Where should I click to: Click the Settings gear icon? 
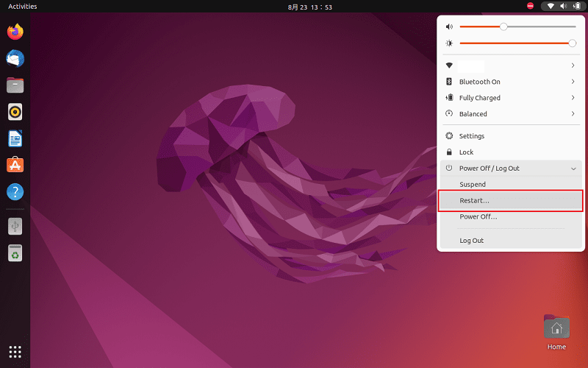point(449,135)
